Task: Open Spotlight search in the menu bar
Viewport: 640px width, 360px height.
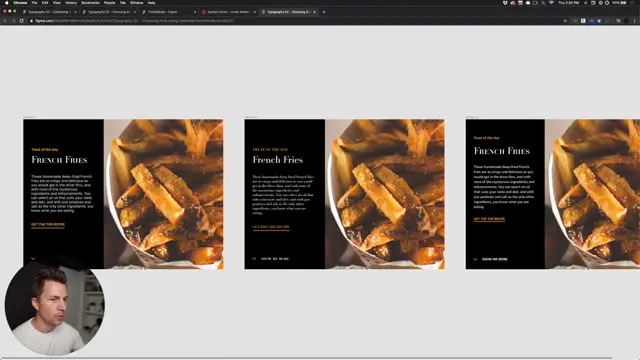Action: pos(543,2)
